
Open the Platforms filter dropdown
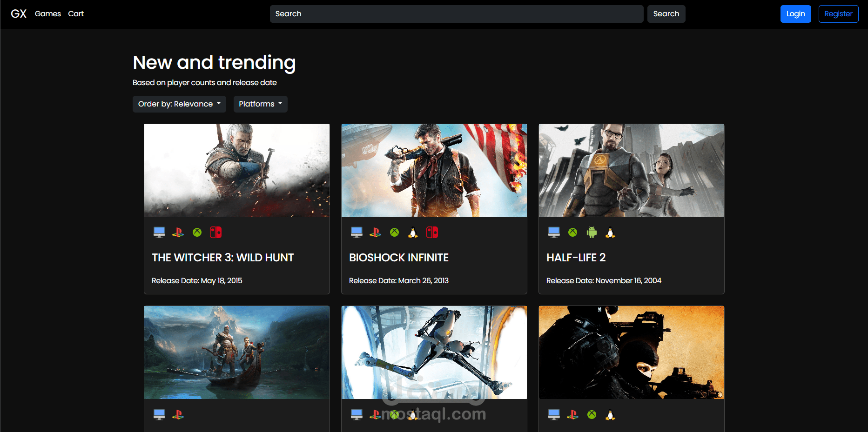point(260,104)
